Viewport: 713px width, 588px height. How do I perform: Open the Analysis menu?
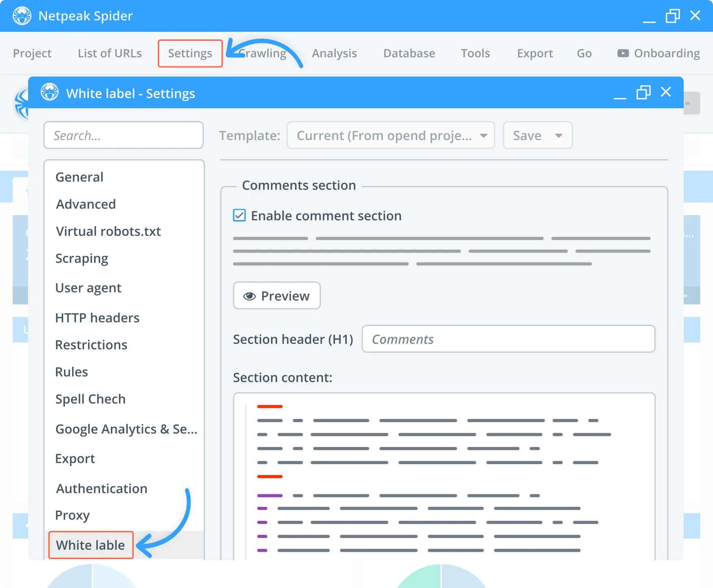tap(334, 53)
